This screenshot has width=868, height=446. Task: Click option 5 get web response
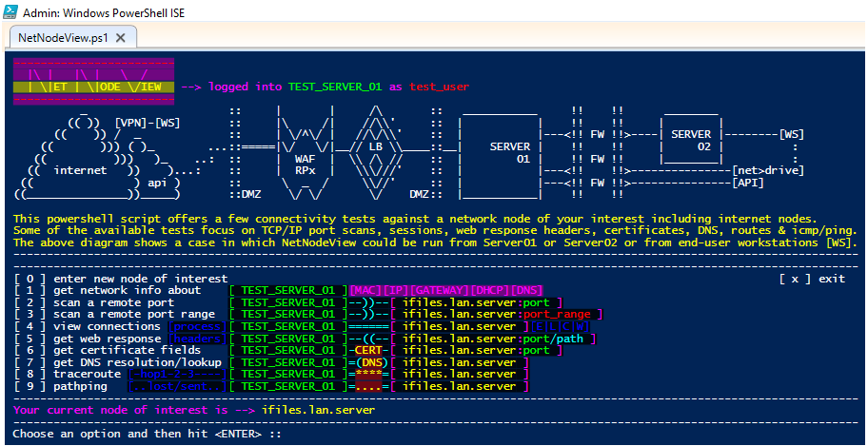coord(87,339)
